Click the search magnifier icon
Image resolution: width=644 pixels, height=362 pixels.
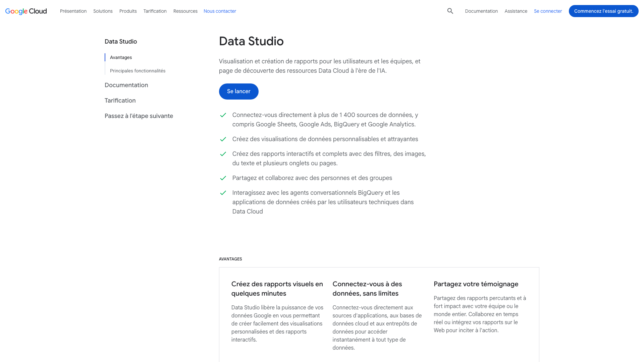tap(450, 11)
